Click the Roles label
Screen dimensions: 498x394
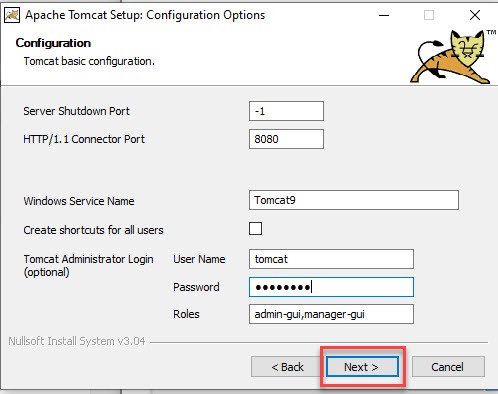pos(186,314)
